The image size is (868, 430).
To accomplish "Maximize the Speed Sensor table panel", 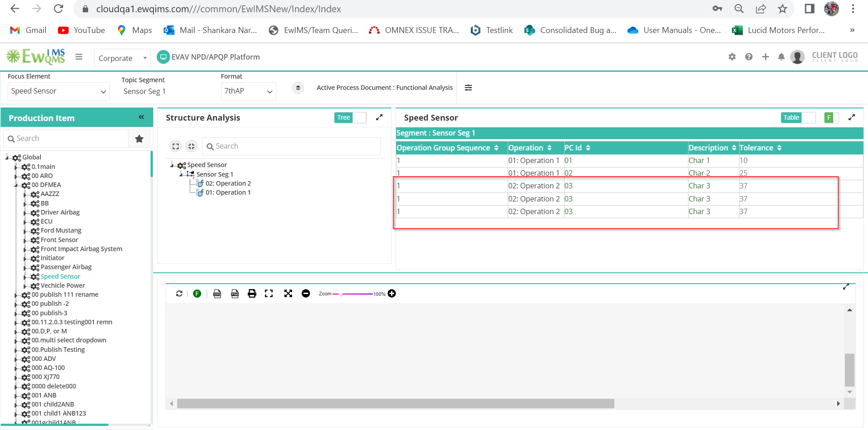I will 852,117.
